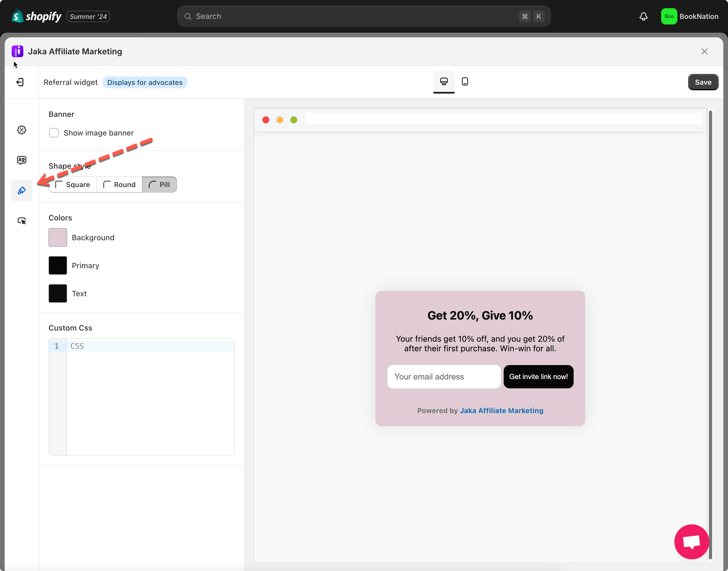Open the notifications bell

point(643,16)
